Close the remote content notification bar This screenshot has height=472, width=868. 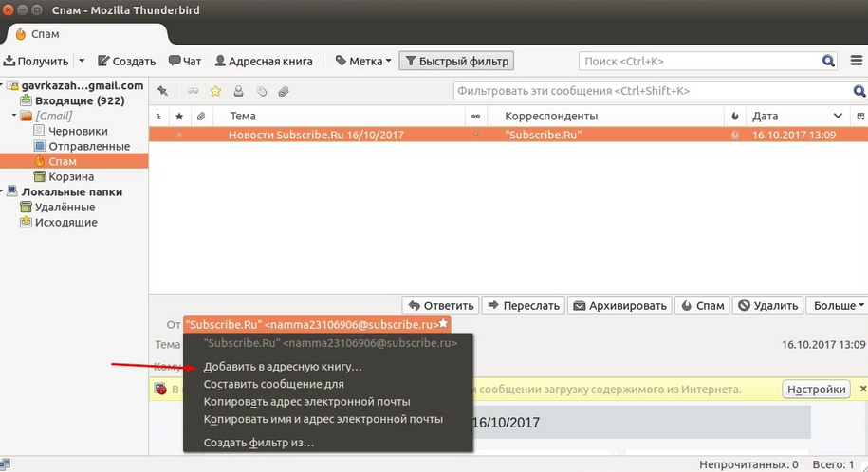(x=862, y=389)
